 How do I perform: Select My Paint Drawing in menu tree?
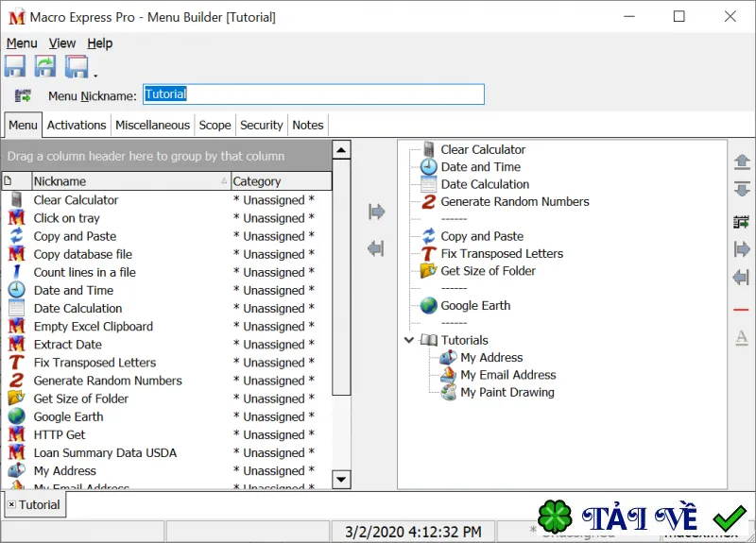point(507,392)
